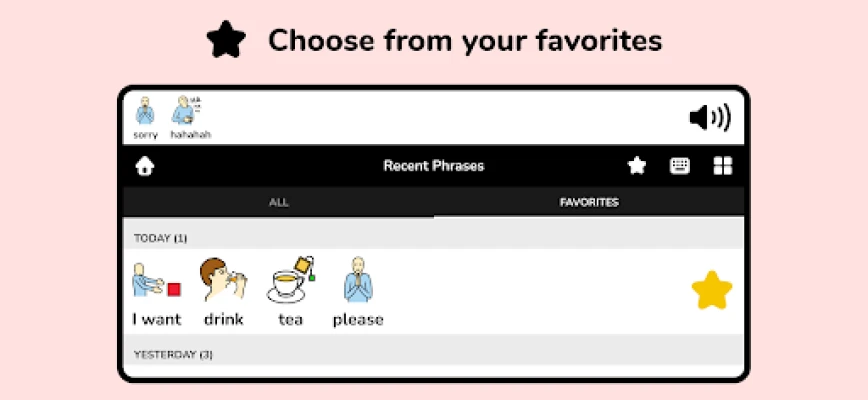The image size is (868, 400).
Task: Select the 'hahahah' symbol in message bar
Action: tap(190, 118)
